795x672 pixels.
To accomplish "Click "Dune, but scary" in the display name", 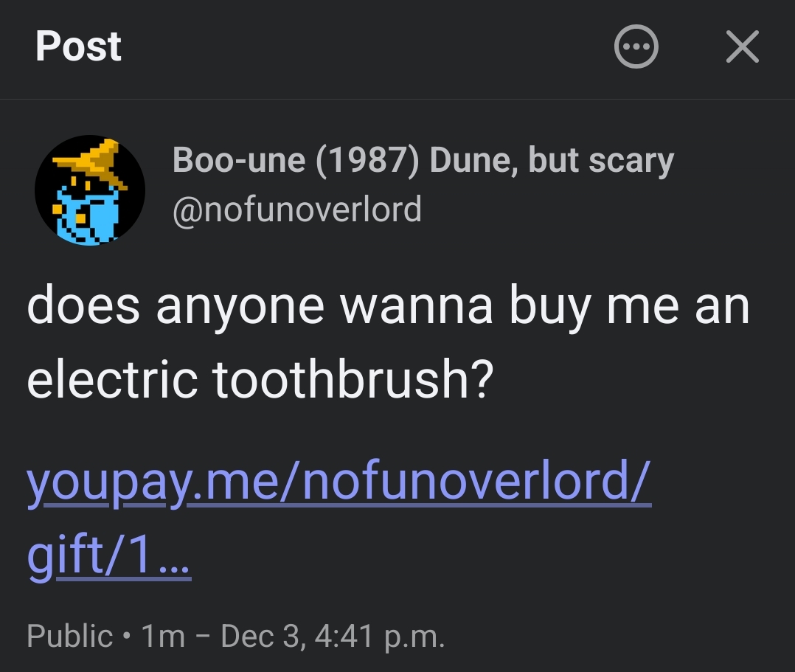I will tap(552, 161).
